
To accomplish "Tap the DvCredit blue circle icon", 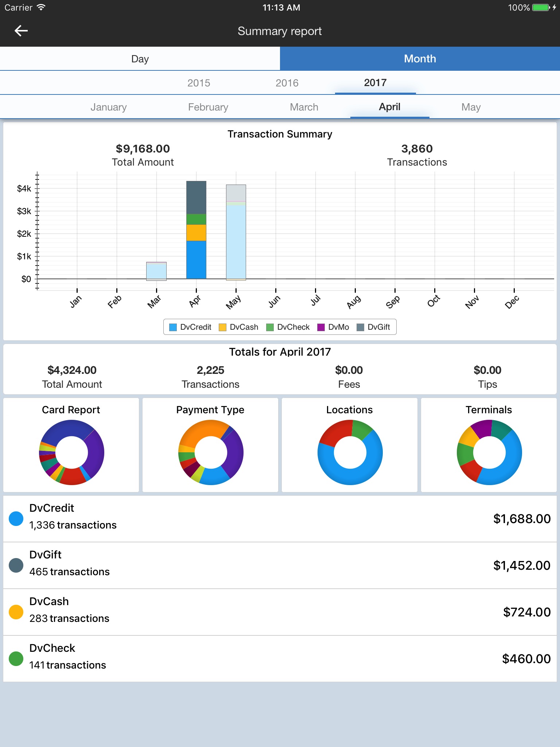I will (16, 519).
